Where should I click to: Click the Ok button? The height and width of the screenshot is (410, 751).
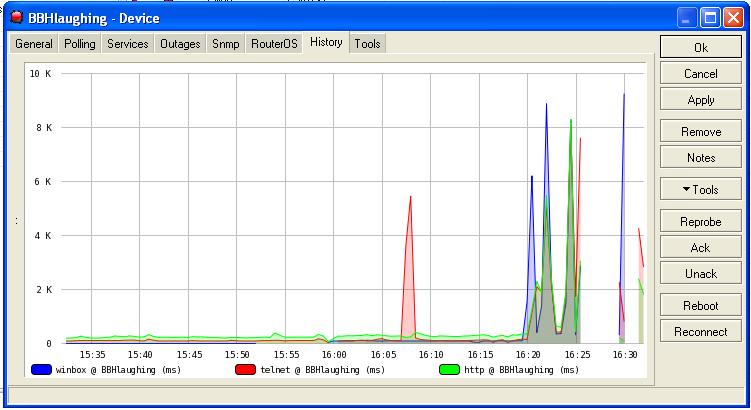(x=701, y=47)
